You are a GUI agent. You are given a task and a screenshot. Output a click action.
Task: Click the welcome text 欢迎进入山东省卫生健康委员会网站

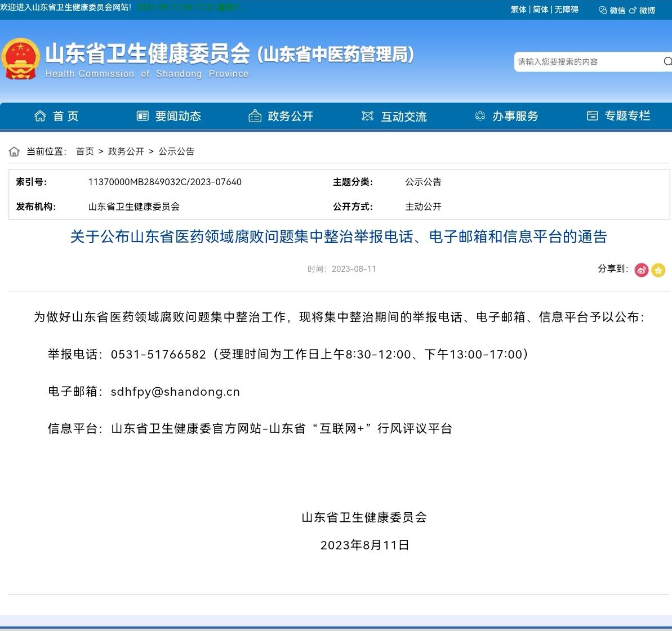65,8
